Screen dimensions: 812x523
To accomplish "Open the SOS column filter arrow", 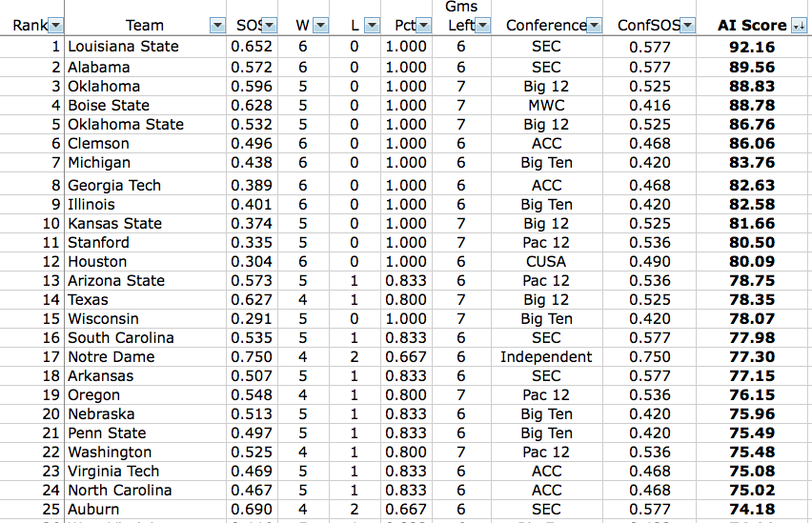I will point(270,25).
